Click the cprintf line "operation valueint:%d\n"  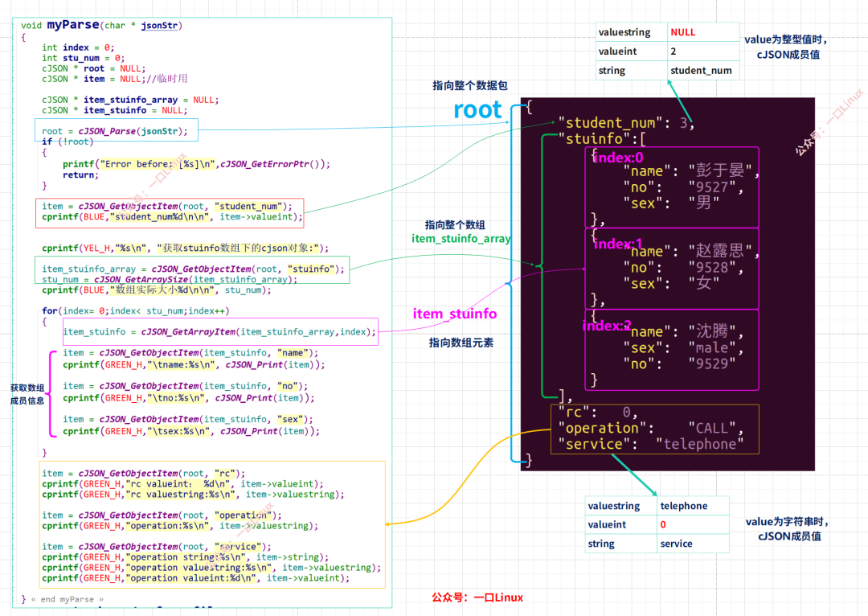coord(195,578)
